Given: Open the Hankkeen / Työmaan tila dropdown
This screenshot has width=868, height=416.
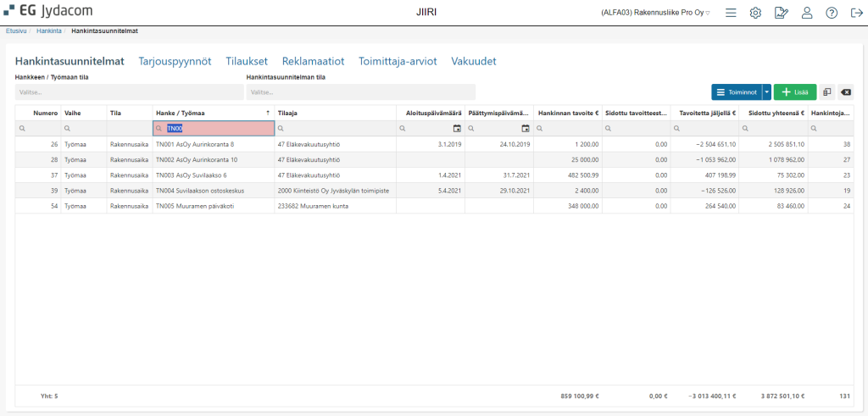Looking at the screenshot, I should coord(130,92).
